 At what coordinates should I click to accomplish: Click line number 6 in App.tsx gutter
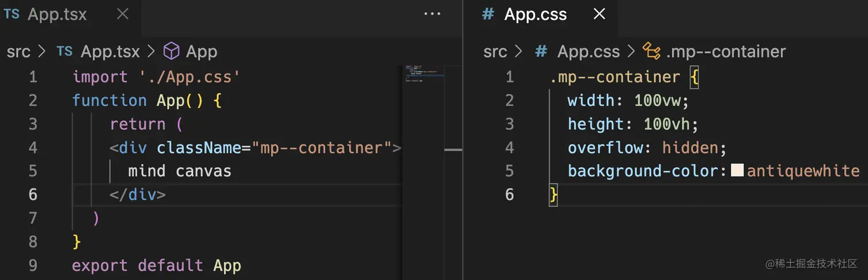pos(33,194)
